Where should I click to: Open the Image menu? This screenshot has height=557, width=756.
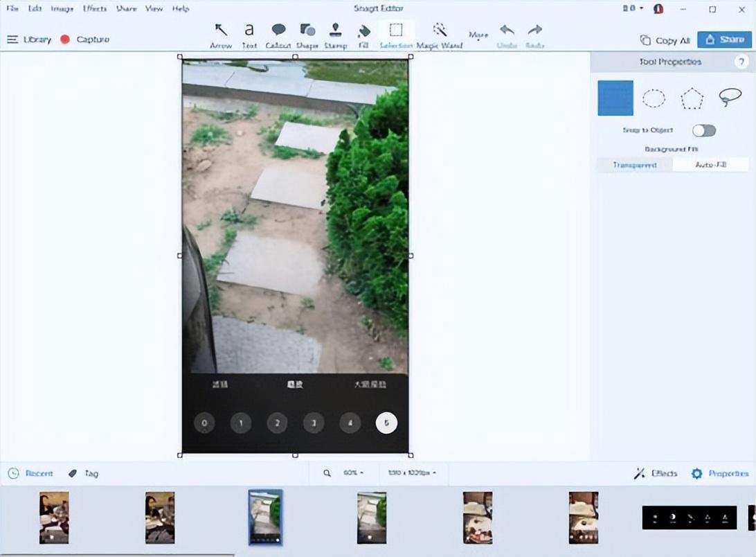pyautogui.click(x=62, y=8)
